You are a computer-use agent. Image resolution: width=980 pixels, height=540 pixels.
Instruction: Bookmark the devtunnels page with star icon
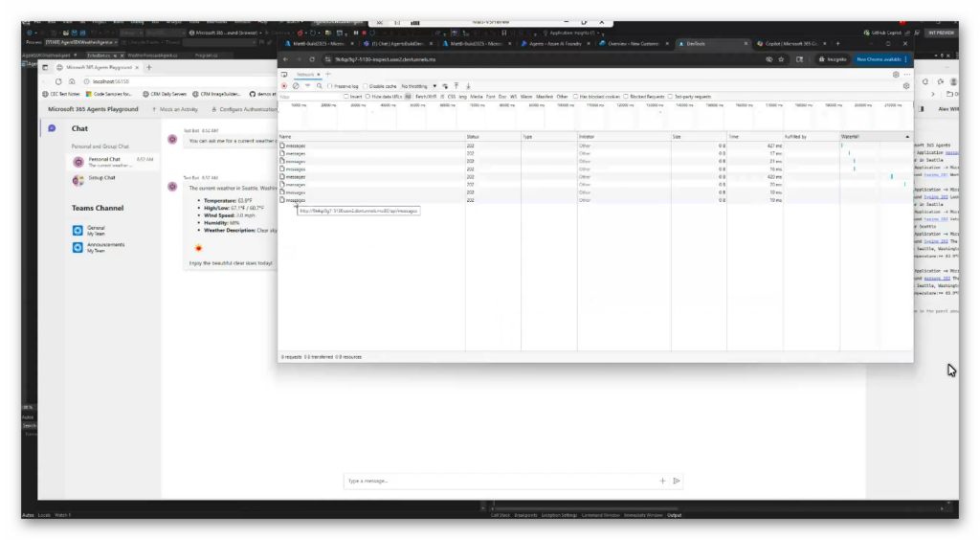pos(781,59)
